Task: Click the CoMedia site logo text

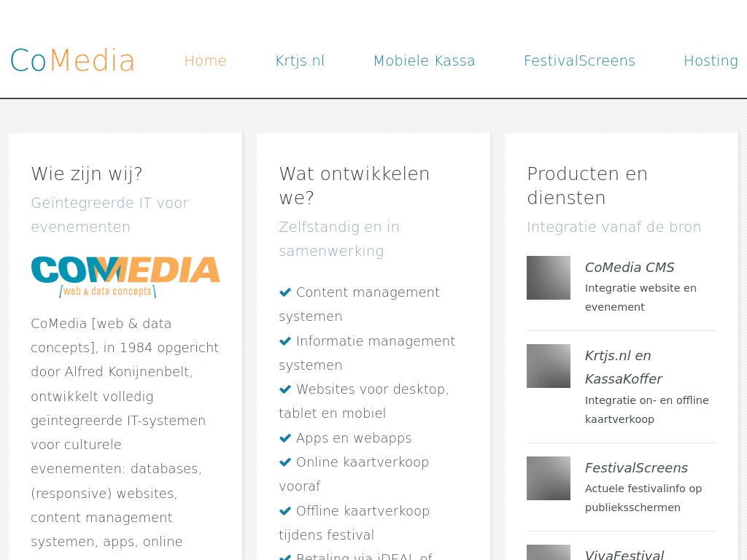Action: tap(72, 61)
